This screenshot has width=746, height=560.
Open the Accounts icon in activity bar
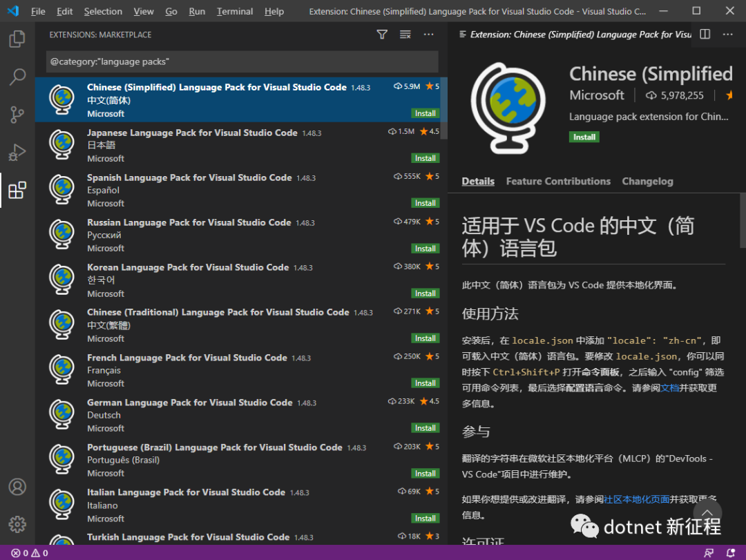click(x=17, y=487)
